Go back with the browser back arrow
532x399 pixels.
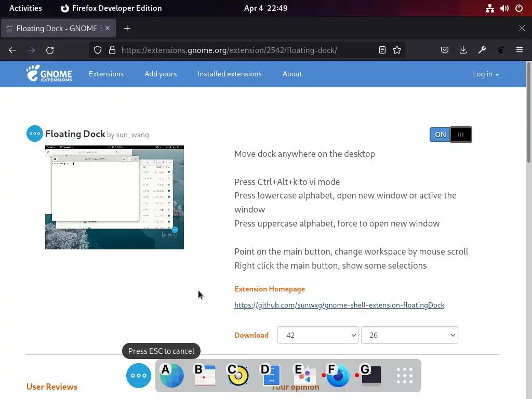(12, 50)
